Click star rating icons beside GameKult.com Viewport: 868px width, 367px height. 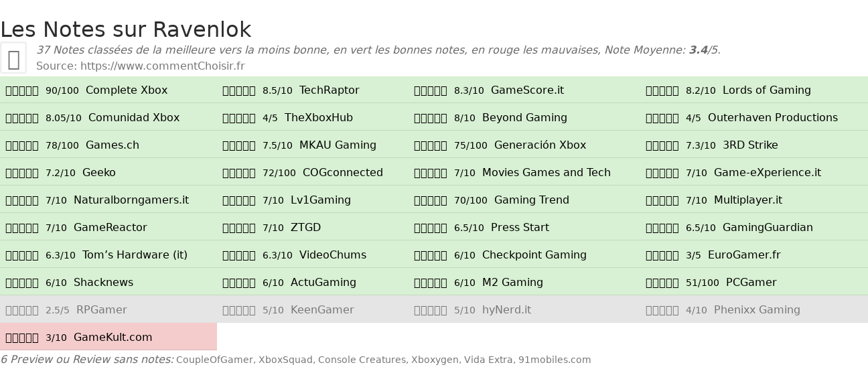22,338
